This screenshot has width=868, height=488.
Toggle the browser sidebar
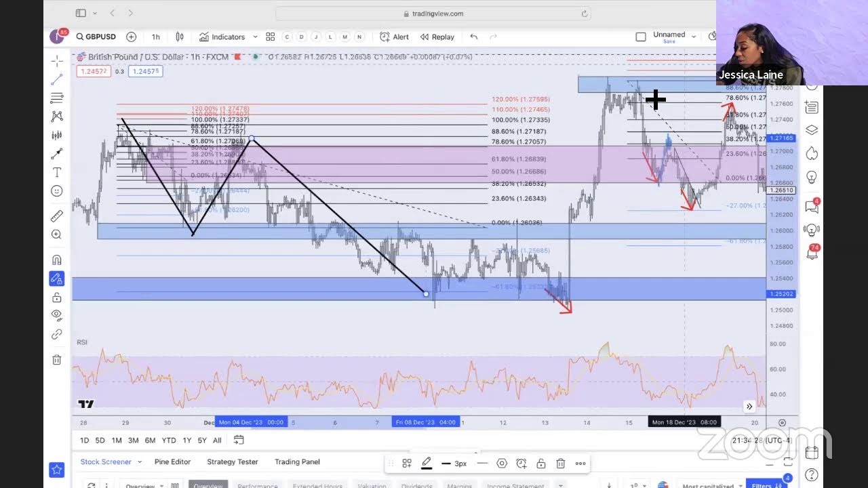pos(81,13)
